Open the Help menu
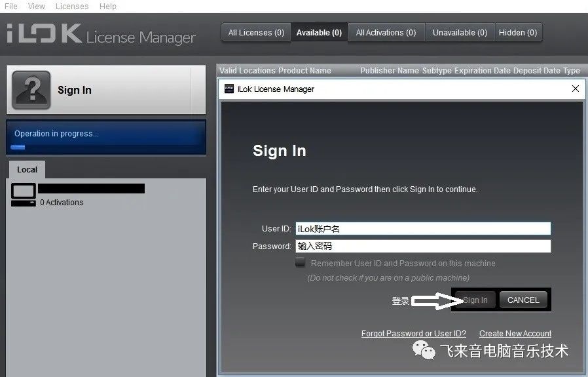The image size is (588, 377). [107, 7]
